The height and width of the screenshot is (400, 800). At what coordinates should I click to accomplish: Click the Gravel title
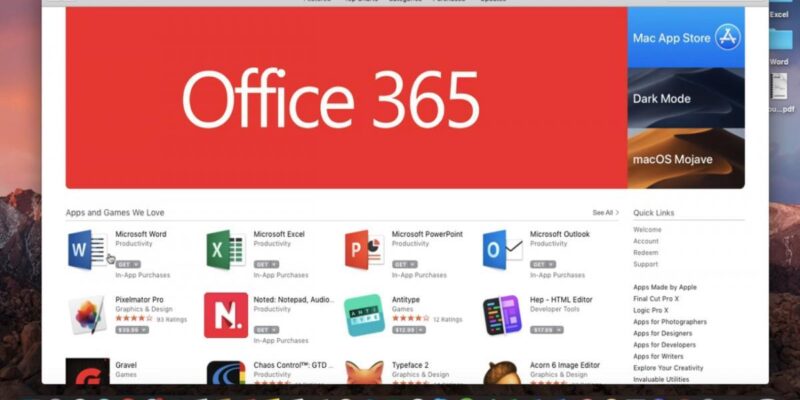[127, 365]
